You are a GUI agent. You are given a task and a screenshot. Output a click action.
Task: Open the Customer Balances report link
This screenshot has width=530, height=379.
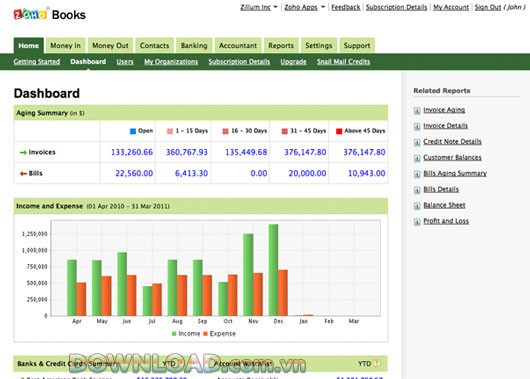(452, 158)
